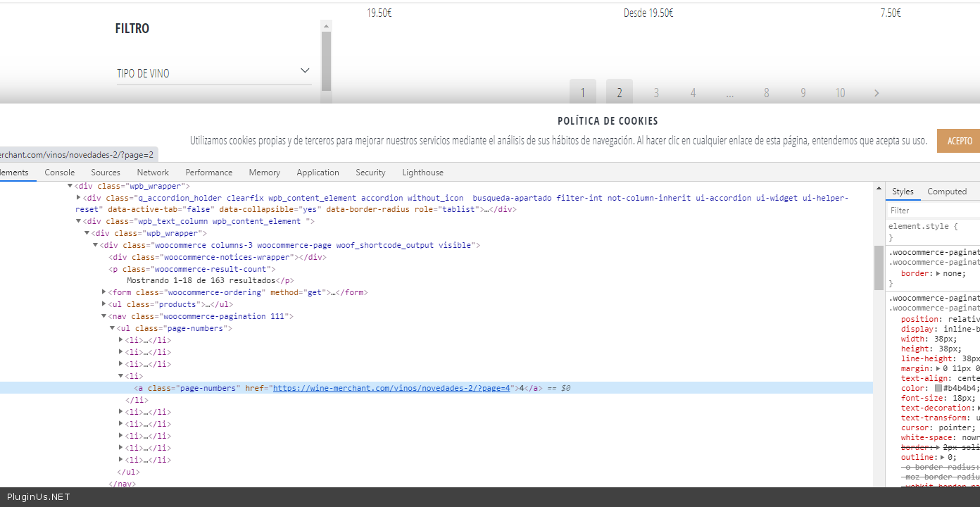Click the #b4b4b4 color swatch
This screenshot has height=507, width=980.
click(938, 388)
